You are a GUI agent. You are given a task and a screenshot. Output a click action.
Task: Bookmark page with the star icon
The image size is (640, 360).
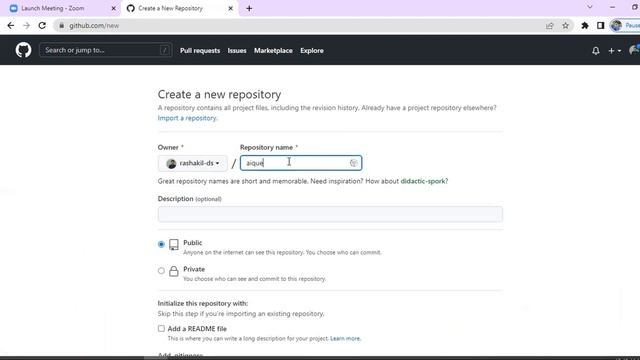565,26
